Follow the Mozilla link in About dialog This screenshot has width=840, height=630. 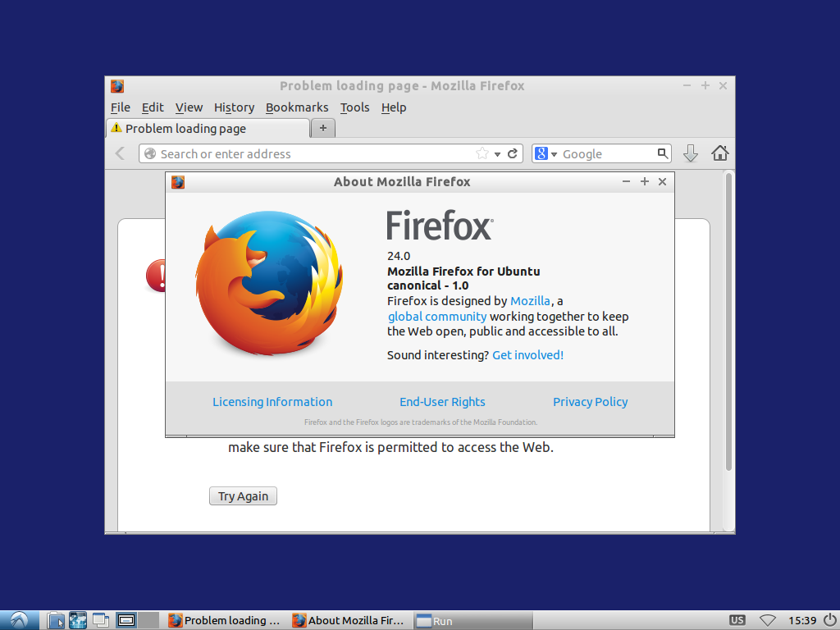(x=530, y=301)
